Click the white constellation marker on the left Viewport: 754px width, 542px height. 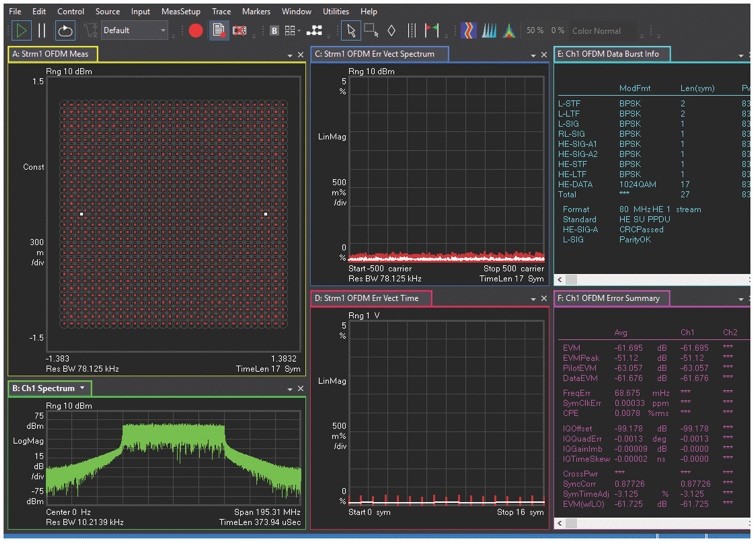click(x=81, y=214)
